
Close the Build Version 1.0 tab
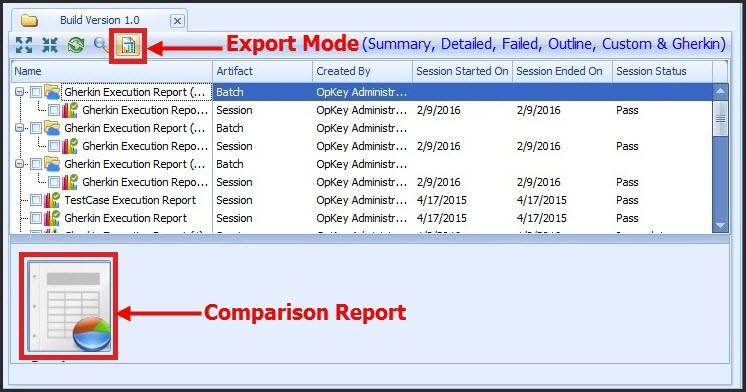(177, 21)
